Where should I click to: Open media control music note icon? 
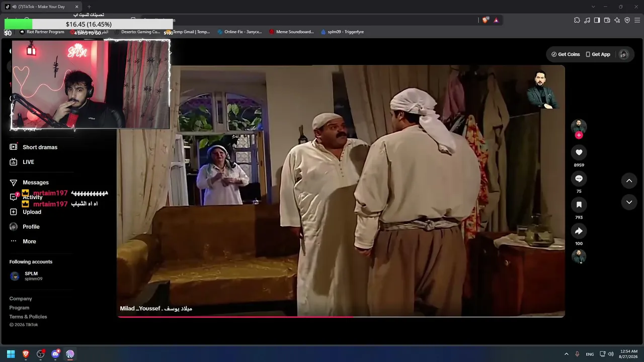(x=587, y=20)
